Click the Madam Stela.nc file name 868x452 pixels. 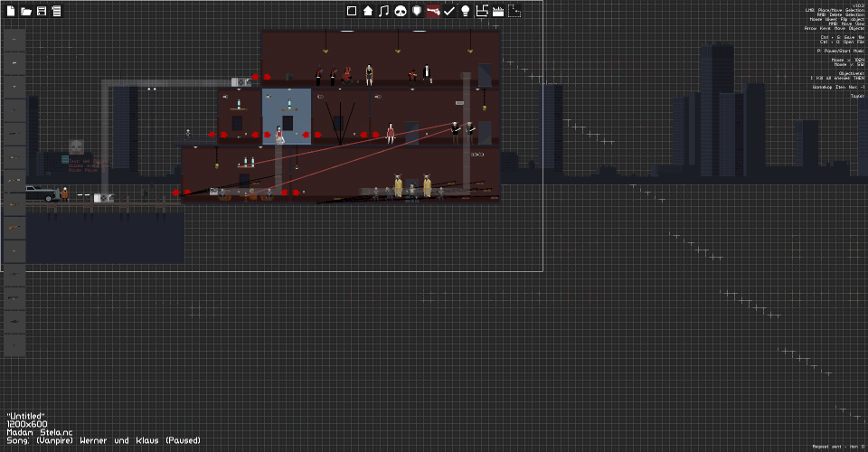(x=40, y=432)
